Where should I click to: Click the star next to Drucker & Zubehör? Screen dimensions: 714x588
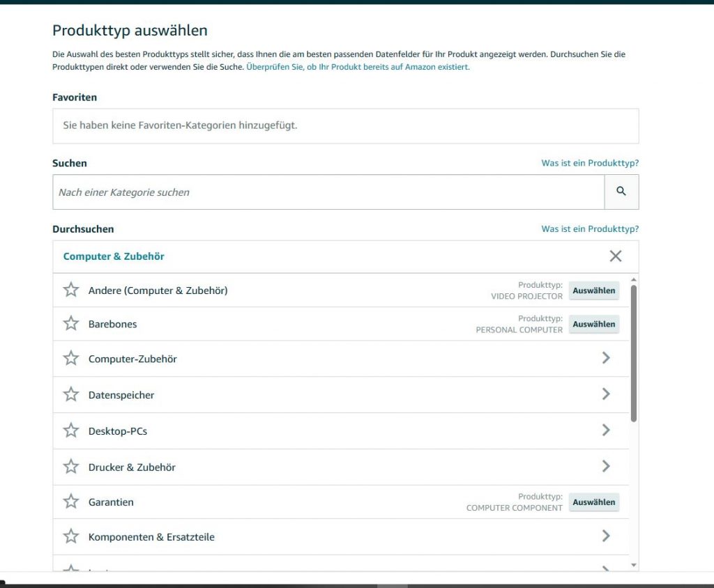[x=71, y=467]
